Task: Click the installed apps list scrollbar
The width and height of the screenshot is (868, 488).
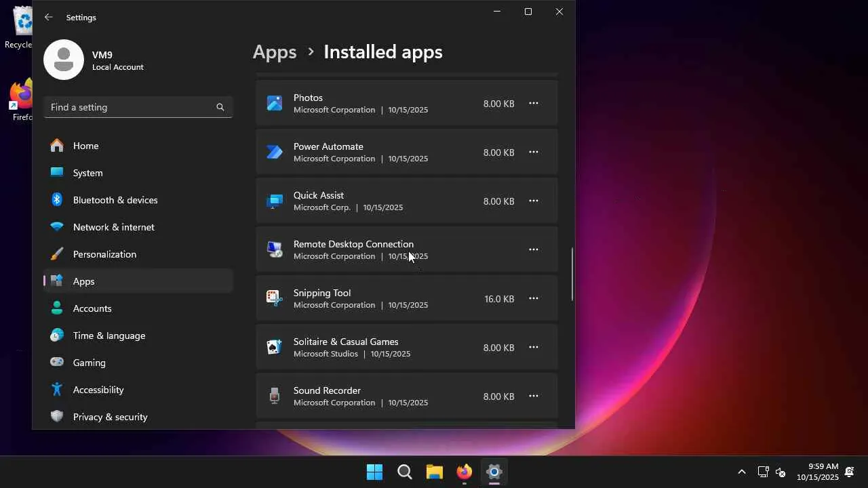Action: point(572,274)
